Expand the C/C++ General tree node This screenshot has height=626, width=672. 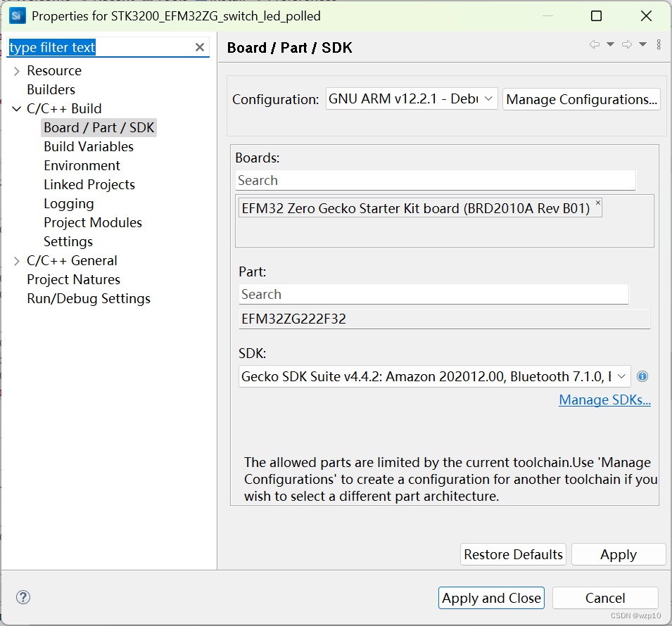(17, 261)
